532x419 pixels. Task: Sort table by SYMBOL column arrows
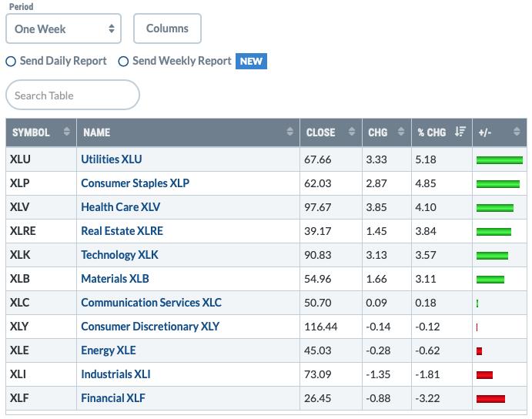(66, 132)
